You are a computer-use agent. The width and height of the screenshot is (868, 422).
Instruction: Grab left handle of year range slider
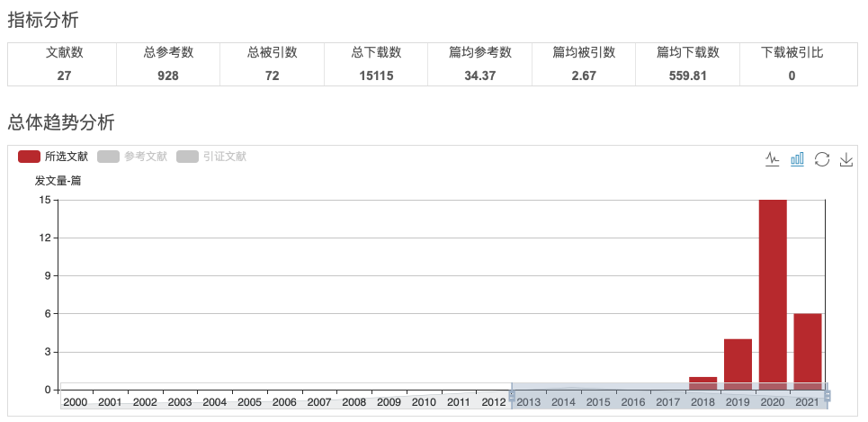pos(512,395)
